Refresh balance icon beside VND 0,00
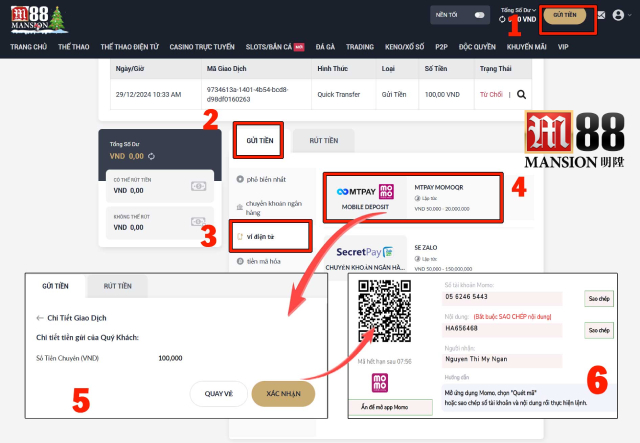This screenshot has height=443, width=640. click(151, 156)
